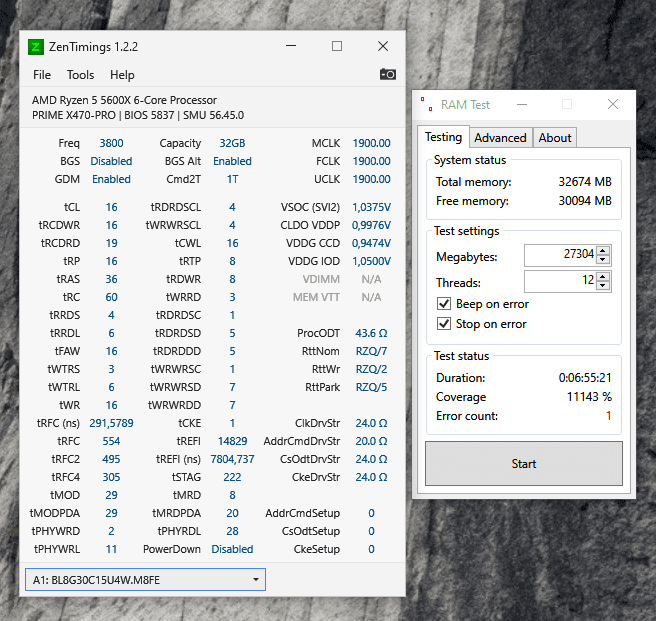The width and height of the screenshot is (656, 621).
Task: Click the BGS value Disabled
Action: pos(111,161)
